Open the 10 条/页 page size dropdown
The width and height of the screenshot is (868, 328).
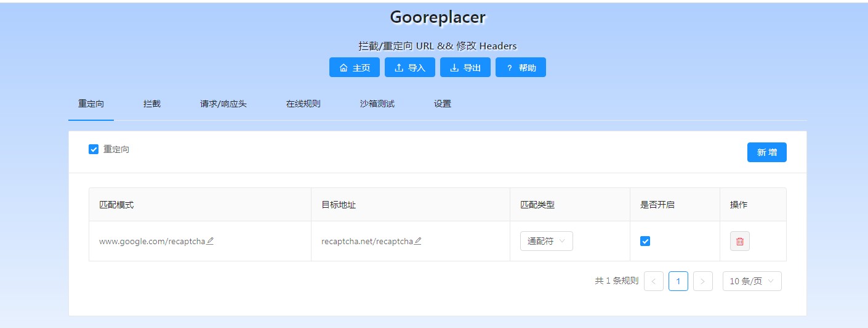tap(752, 281)
